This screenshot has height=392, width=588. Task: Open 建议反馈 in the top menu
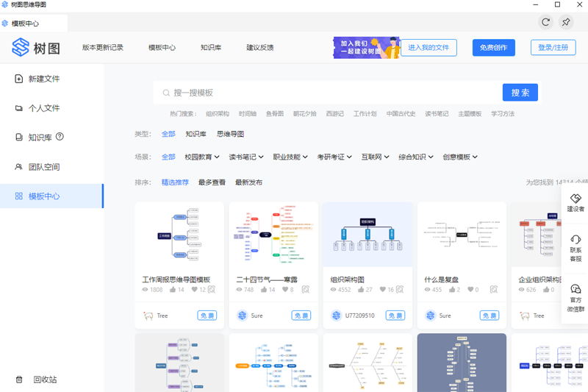(x=260, y=48)
